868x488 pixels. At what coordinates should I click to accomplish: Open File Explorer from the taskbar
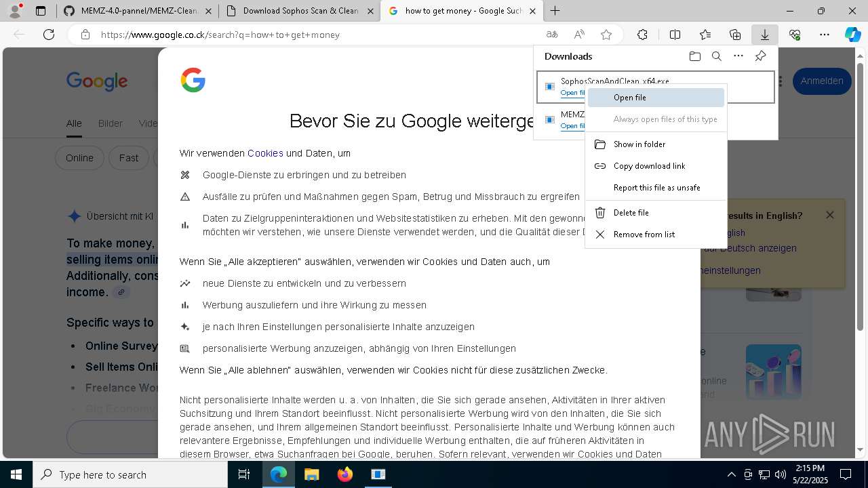[x=311, y=474]
